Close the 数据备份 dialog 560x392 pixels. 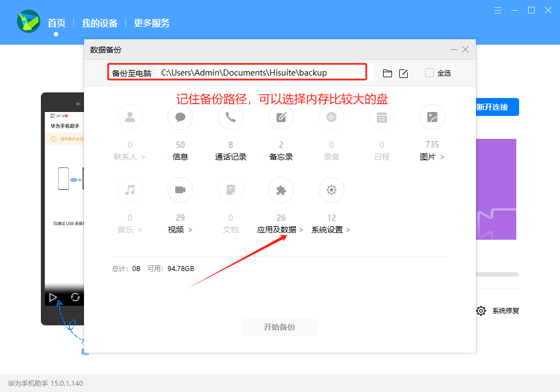click(465, 49)
